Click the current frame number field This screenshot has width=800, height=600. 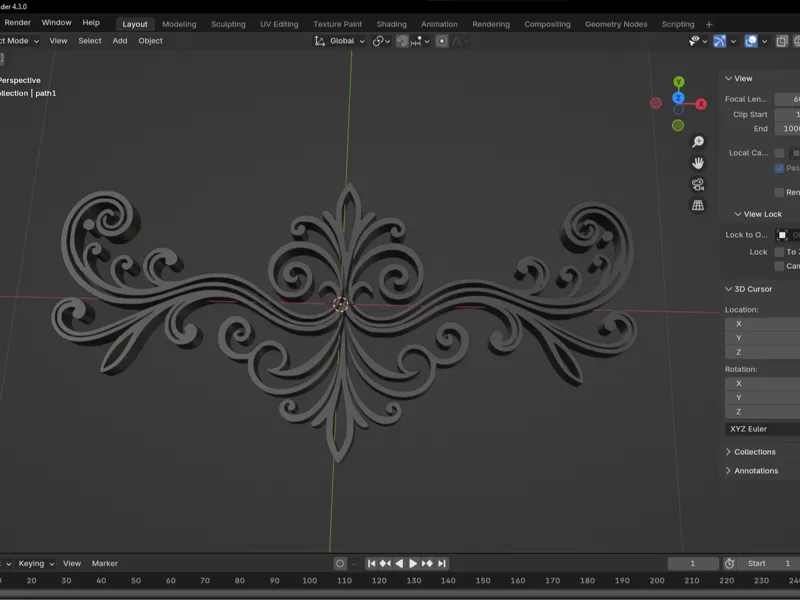(x=693, y=563)
